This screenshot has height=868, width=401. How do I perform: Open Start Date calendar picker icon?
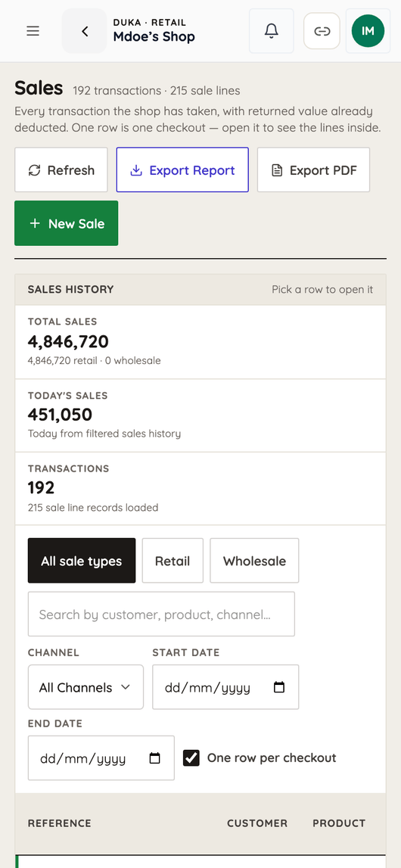(x=279, y=688)
